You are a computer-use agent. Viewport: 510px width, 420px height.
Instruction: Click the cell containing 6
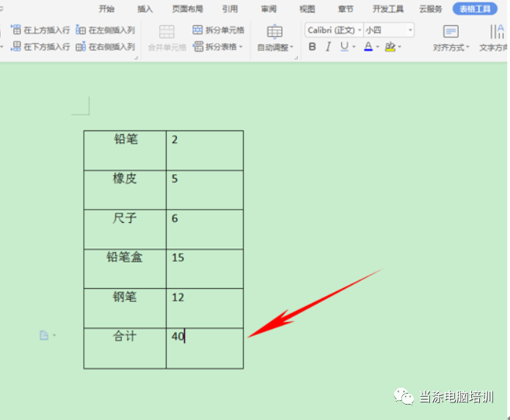tap(205, 229)
